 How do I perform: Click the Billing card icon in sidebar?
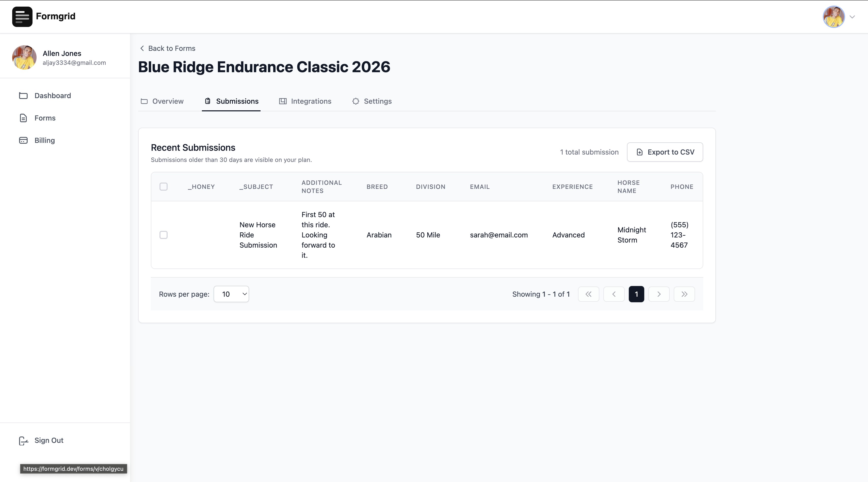click(23, 140)
